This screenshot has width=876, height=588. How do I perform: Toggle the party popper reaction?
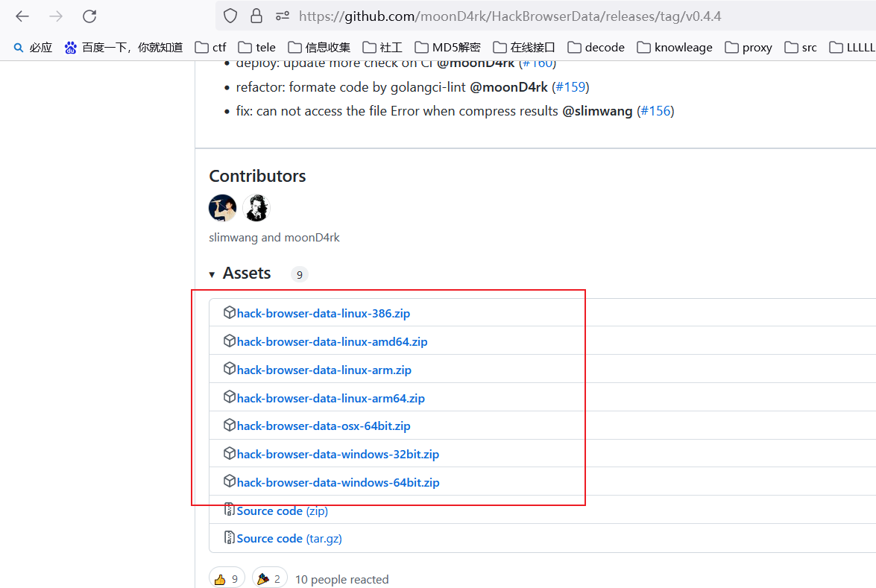click(x=270, y=578)
